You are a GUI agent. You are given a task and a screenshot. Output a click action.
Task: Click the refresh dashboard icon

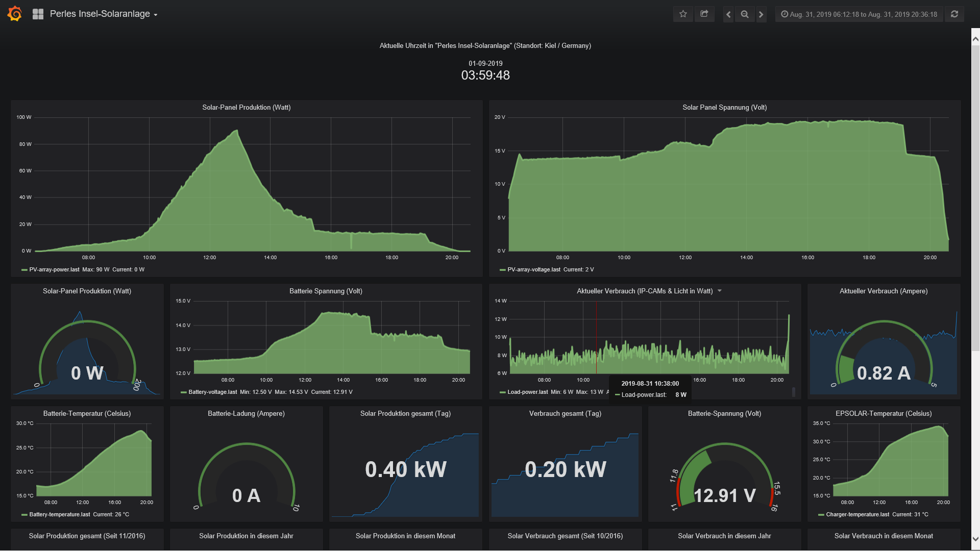(x=954, y=14)
